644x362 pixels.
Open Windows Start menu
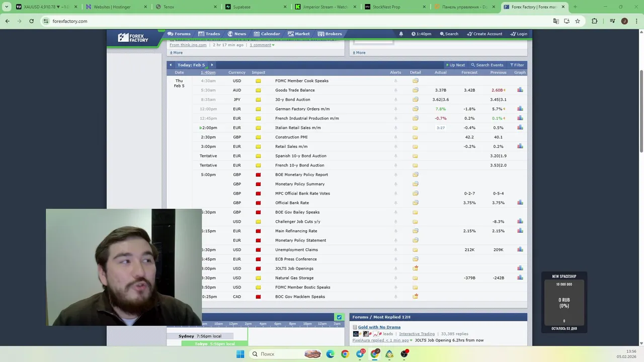[x=240, y=354]
